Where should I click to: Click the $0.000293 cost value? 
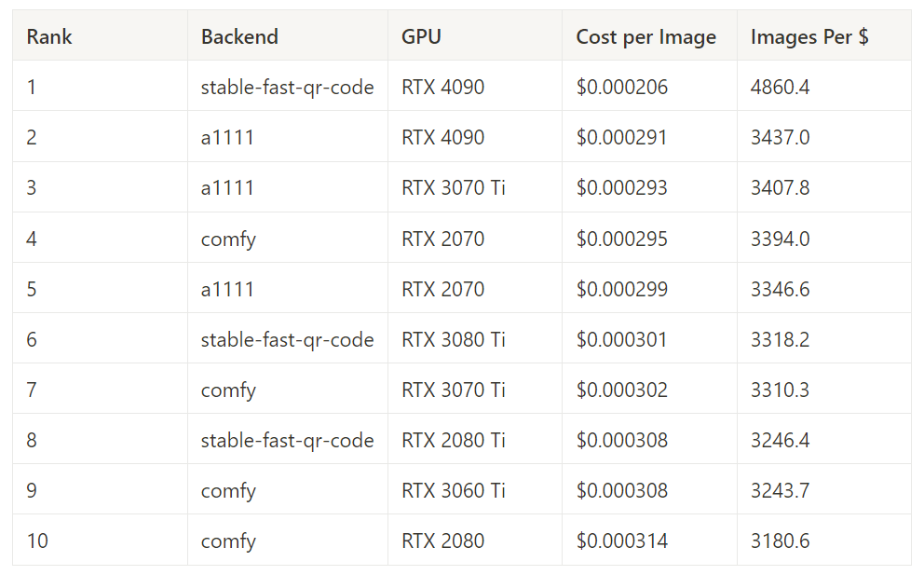(621, 187)
